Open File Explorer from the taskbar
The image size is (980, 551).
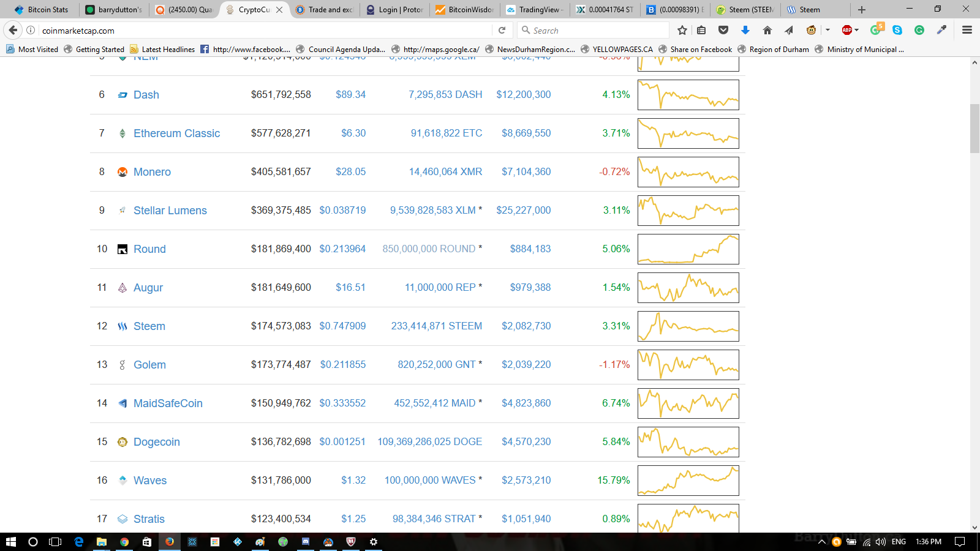pyautogui.click(x=102, y=542)
